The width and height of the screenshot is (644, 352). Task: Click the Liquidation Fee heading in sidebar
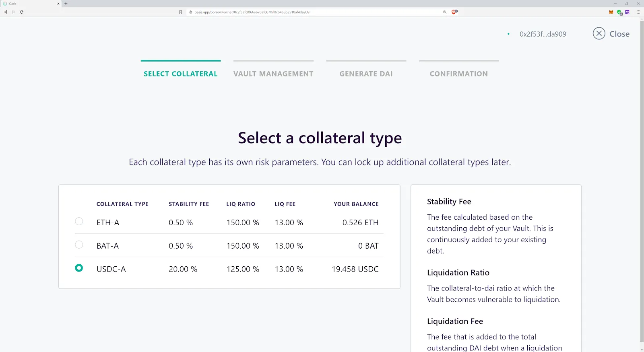coord(455,321)
